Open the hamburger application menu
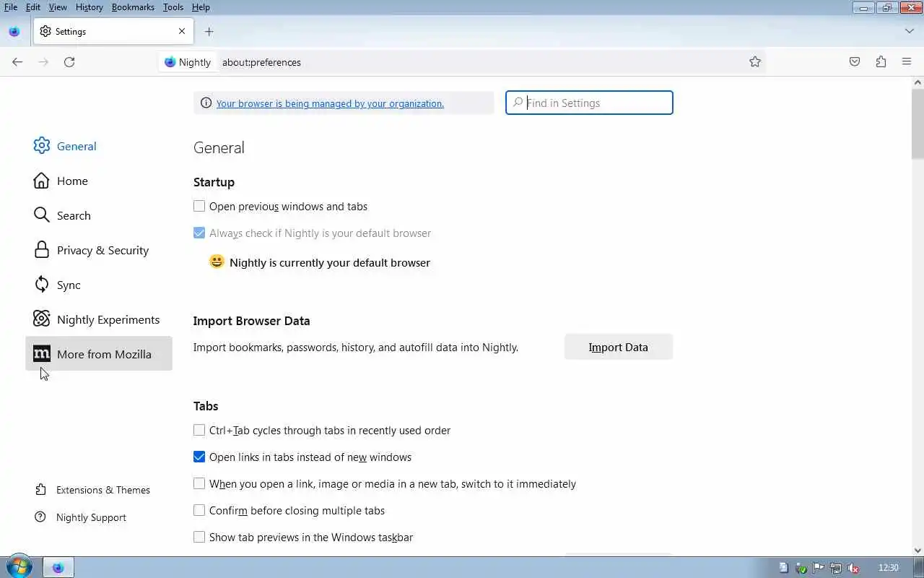Viewport: 924px width, 578px height. [907, 62]
